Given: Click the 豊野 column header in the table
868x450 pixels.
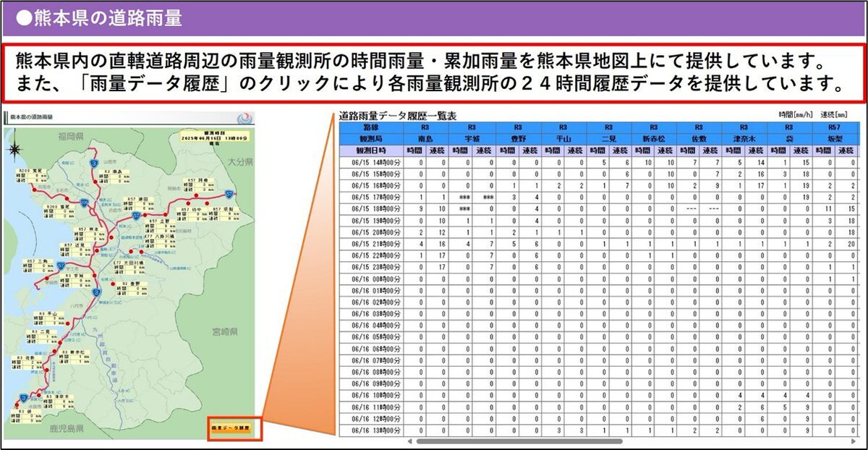Looking at the screenshot, I should click(x=519, y=137).
